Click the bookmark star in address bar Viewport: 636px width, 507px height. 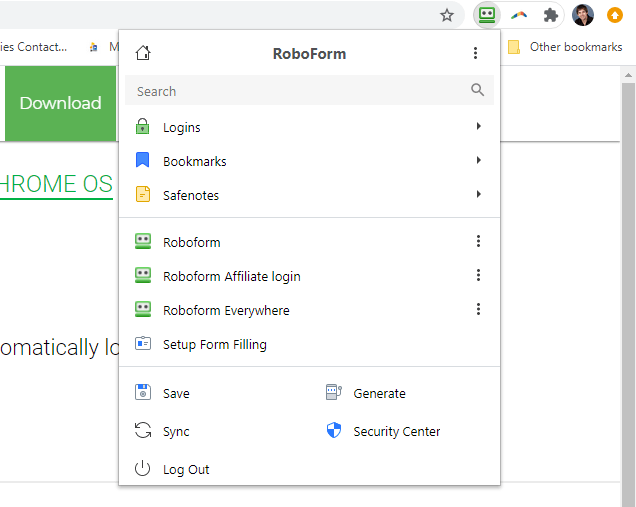447,15
